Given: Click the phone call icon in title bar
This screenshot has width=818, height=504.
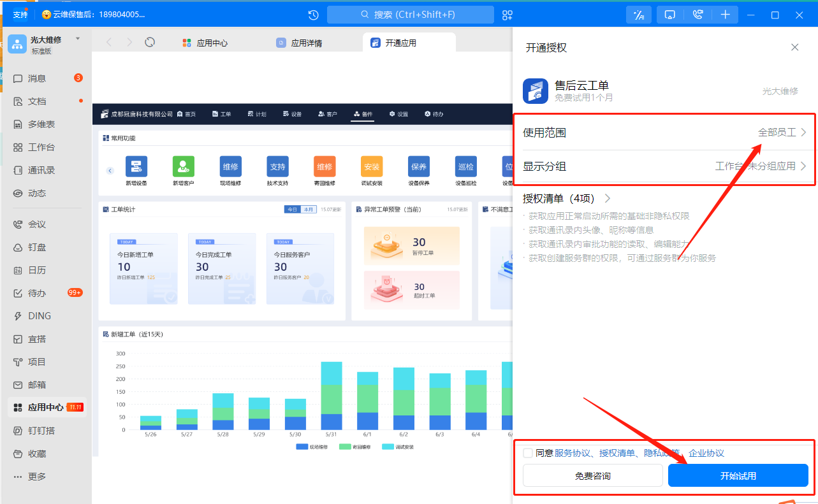Looking at the screenshot, I should pyautogui.click(x=697, y=15).
